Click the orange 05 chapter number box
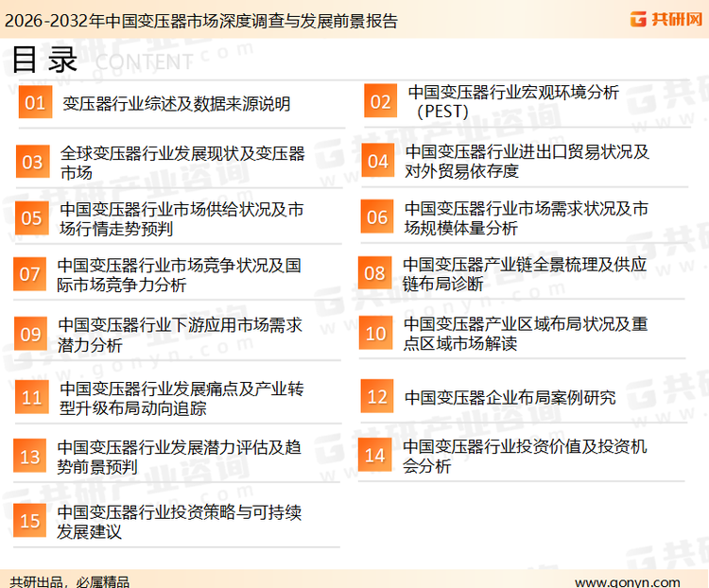709x588 pixels. point(31,218)
